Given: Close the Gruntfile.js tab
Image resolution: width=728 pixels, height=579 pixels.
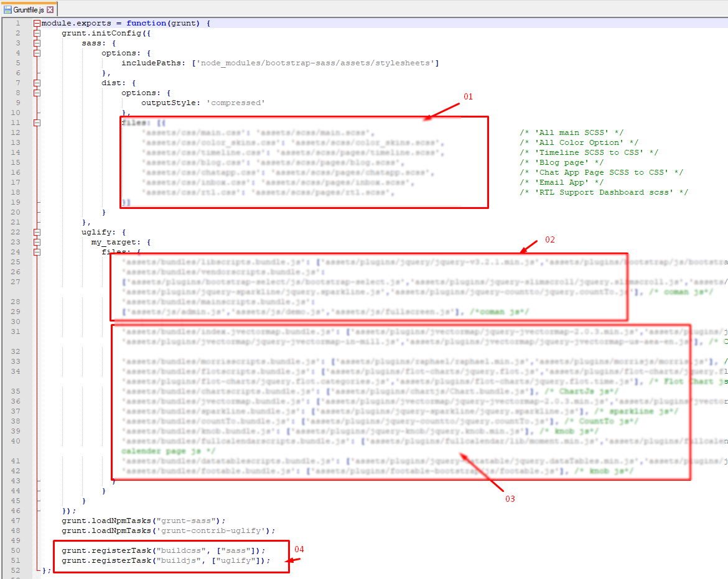Looking at the screenshot, I should (50, 10).
